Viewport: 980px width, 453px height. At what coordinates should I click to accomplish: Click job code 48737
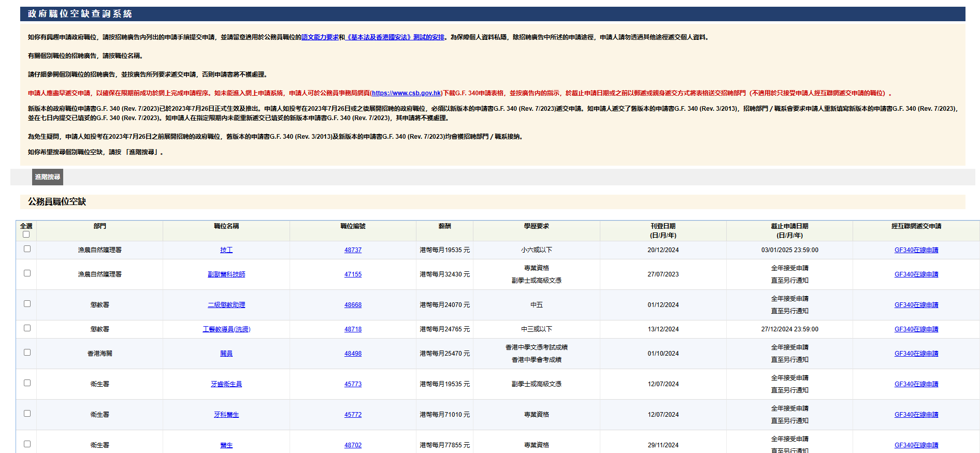353,250
